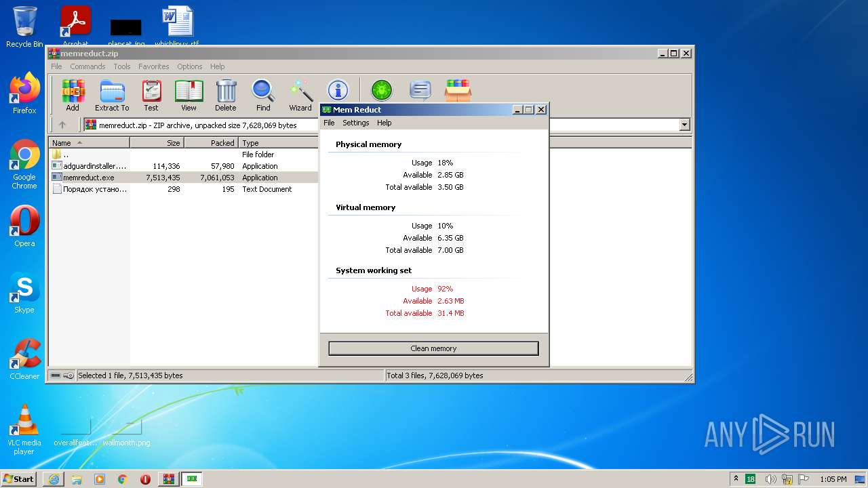The image size is (868, 488).
Task: Expand the archive path dropdown arrow
Action: (x=684, y=125)
